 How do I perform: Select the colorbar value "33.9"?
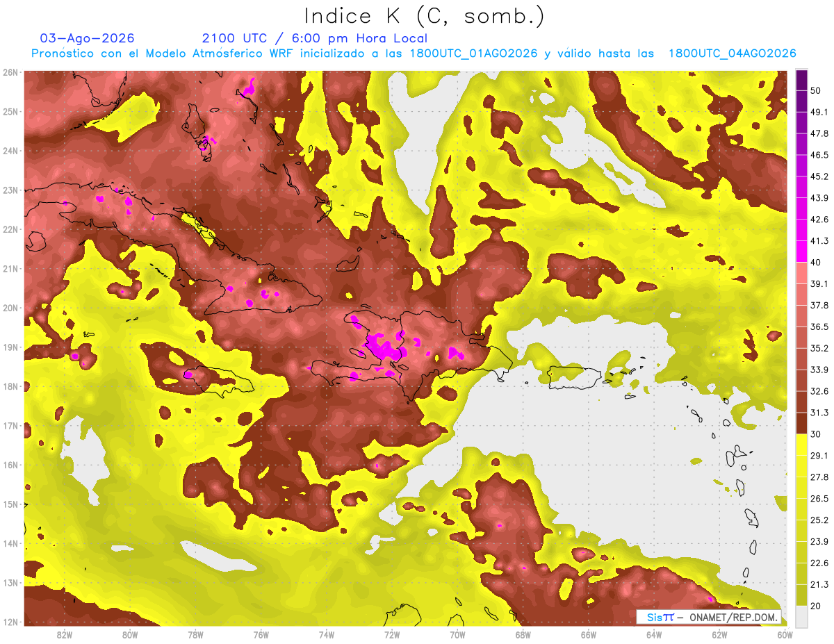click(x=819, y=370)
